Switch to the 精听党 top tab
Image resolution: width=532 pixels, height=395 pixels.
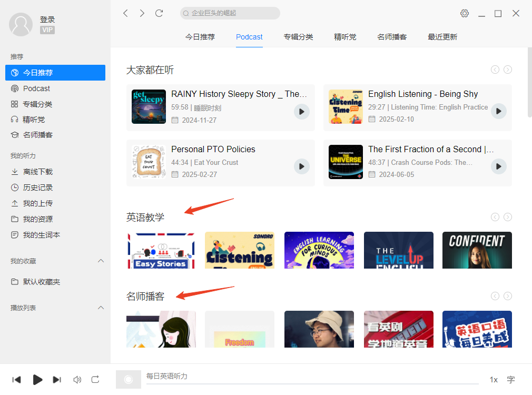345,37
